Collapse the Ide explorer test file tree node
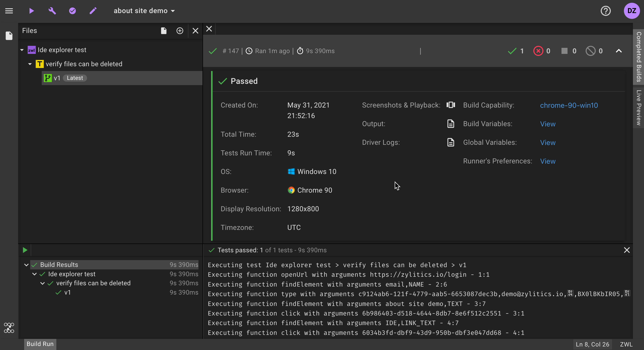The width and height of the screenshot is (644, 350). click(22, 50)
